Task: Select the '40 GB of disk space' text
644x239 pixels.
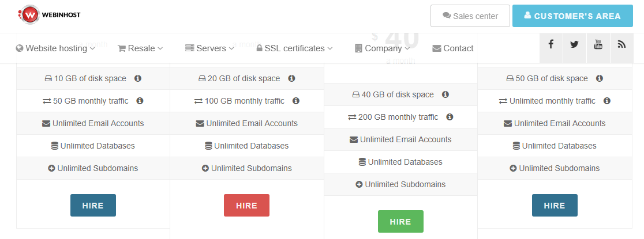Action: 398,94
